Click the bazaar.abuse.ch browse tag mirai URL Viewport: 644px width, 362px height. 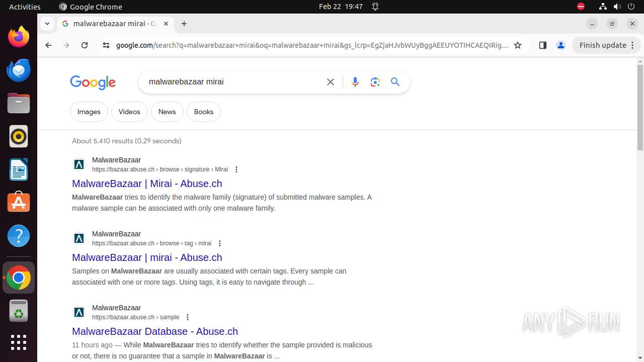point(152,243)
